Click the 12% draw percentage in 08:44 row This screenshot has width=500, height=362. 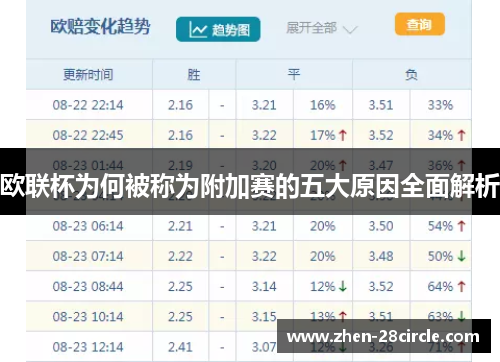coord(323,286)
